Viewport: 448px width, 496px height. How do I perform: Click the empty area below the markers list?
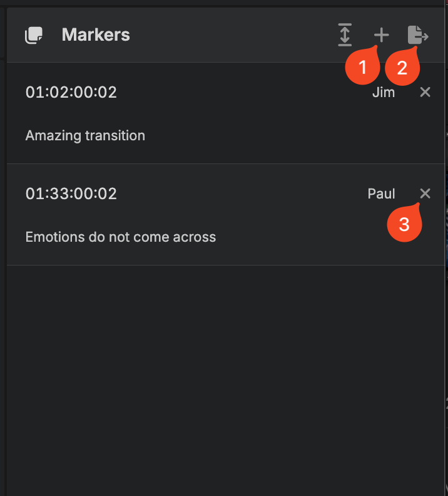point(225,376)
